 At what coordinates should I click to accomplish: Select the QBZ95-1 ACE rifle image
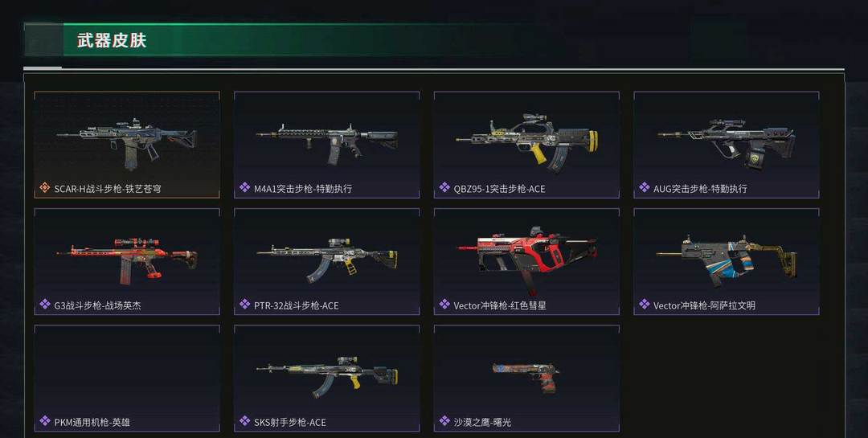pos(527,143)
